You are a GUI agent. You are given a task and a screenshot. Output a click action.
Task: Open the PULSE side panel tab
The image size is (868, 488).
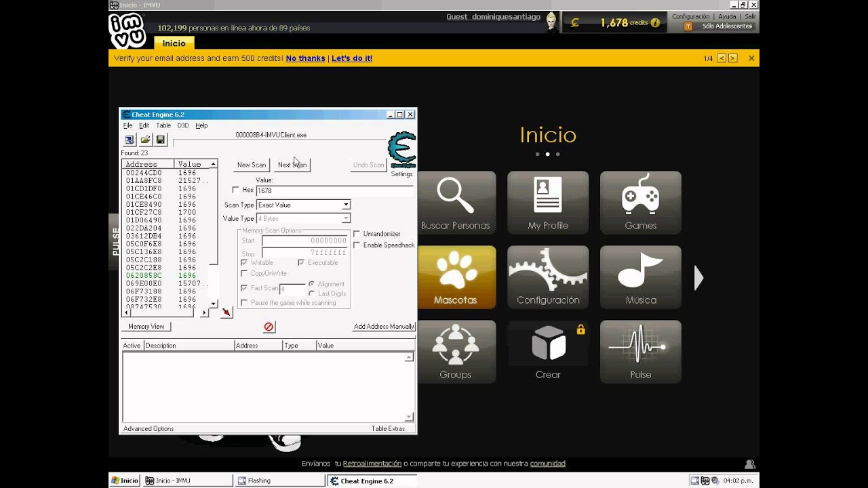[x=115, y=241]
